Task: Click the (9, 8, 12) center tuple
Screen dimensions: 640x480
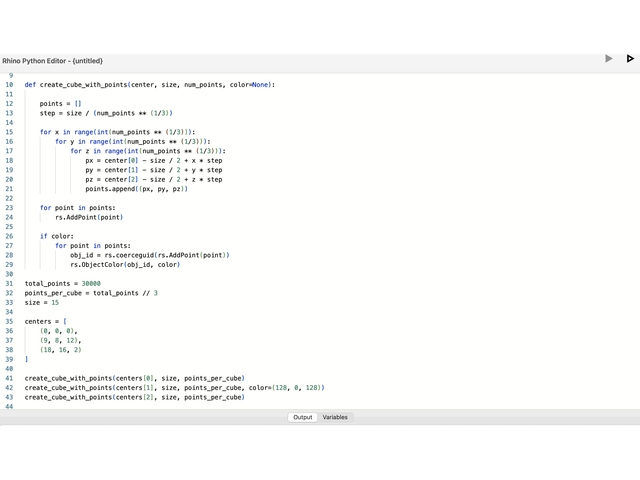Action: (x=60, y=340)
